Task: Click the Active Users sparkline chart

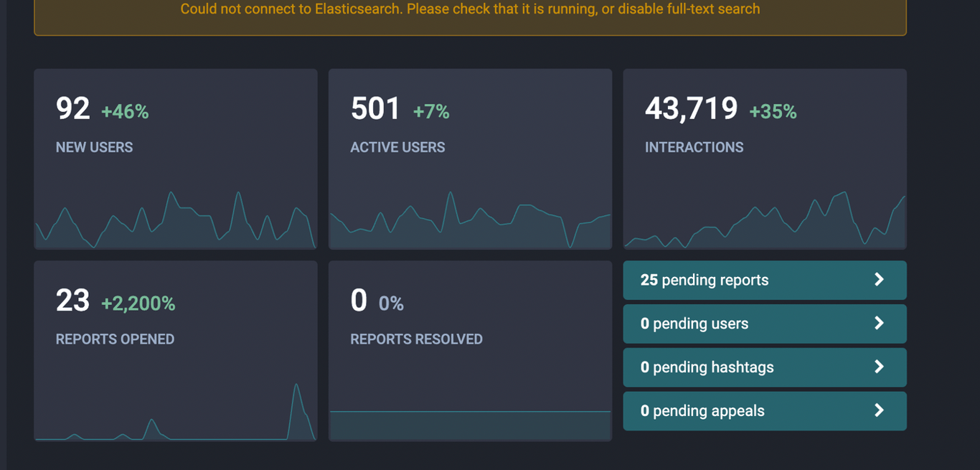Action: coord(470,220)
